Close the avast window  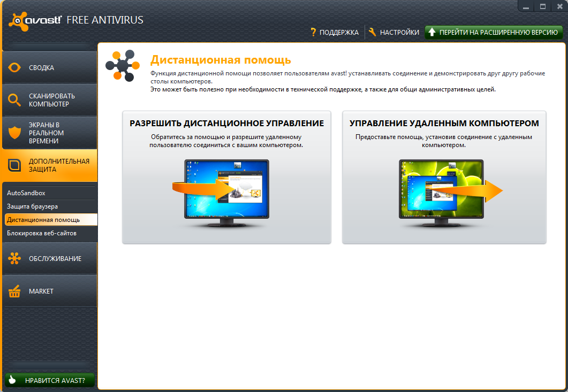[559, 6]
